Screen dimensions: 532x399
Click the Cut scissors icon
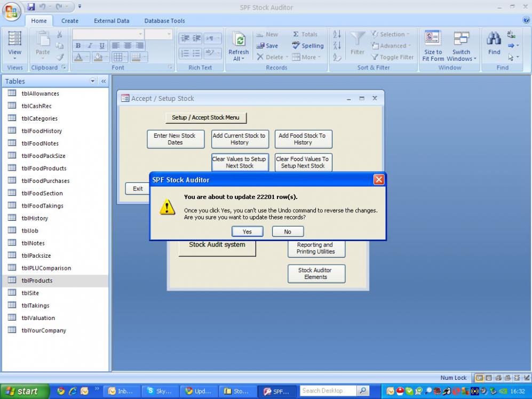coord(59,34)
